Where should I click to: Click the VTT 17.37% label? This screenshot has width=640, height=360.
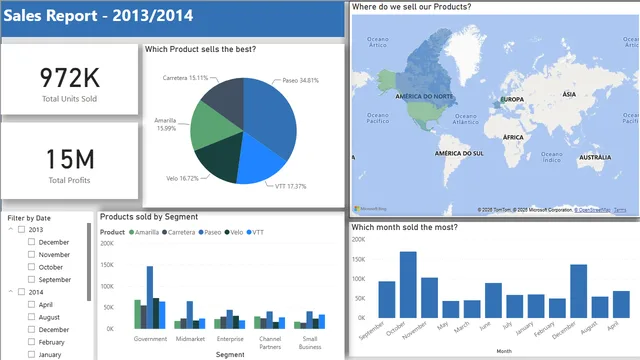click(x=290, y=186)
